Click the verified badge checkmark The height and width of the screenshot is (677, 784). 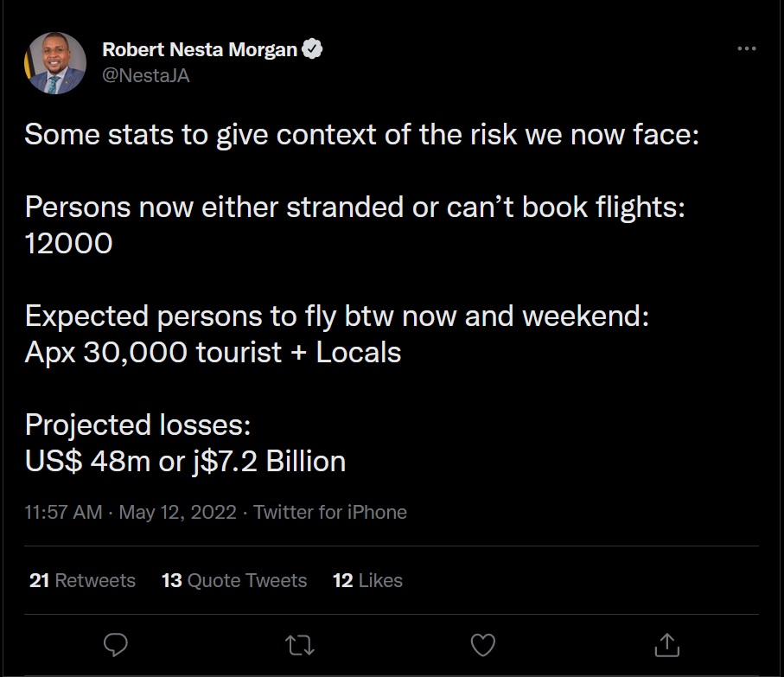point(313,49)
